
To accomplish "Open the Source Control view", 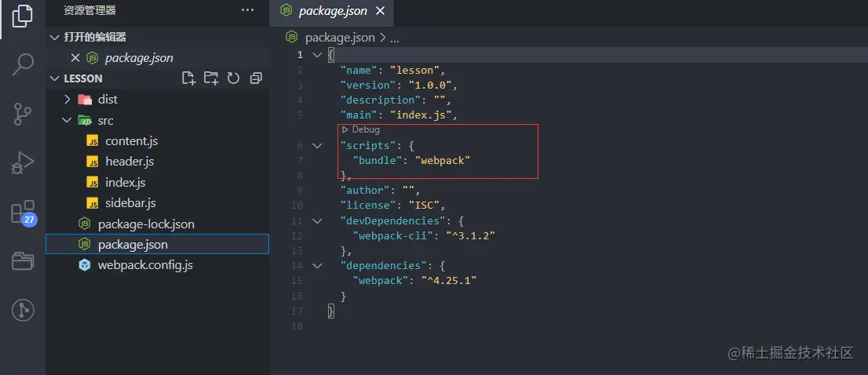I will (23, 114).
